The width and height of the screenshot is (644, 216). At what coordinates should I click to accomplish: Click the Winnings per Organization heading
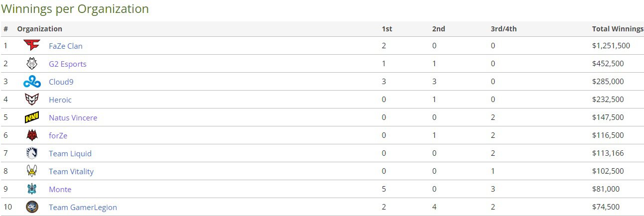75,9
